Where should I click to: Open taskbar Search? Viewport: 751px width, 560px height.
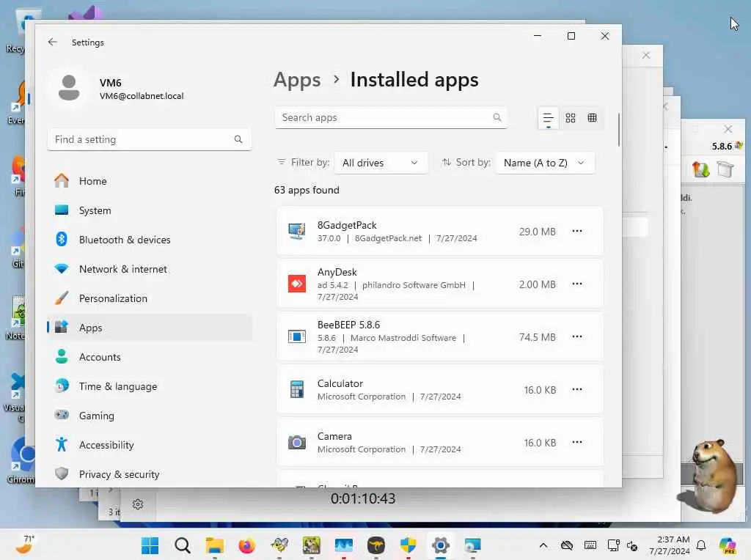pos(183,545)
